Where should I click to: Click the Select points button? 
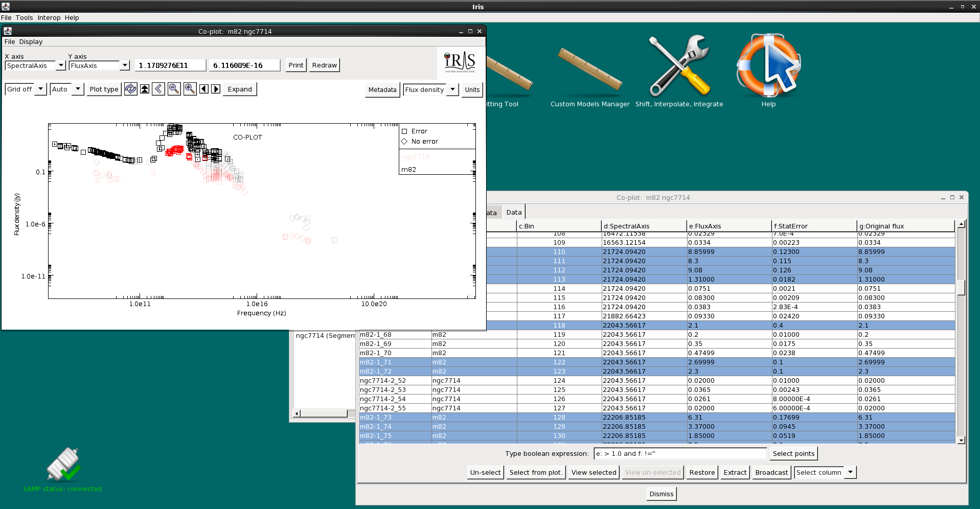793,453
